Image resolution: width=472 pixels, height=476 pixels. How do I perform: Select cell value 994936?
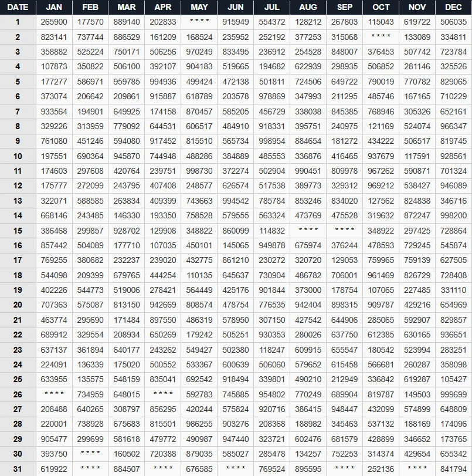tap(163, 82)
